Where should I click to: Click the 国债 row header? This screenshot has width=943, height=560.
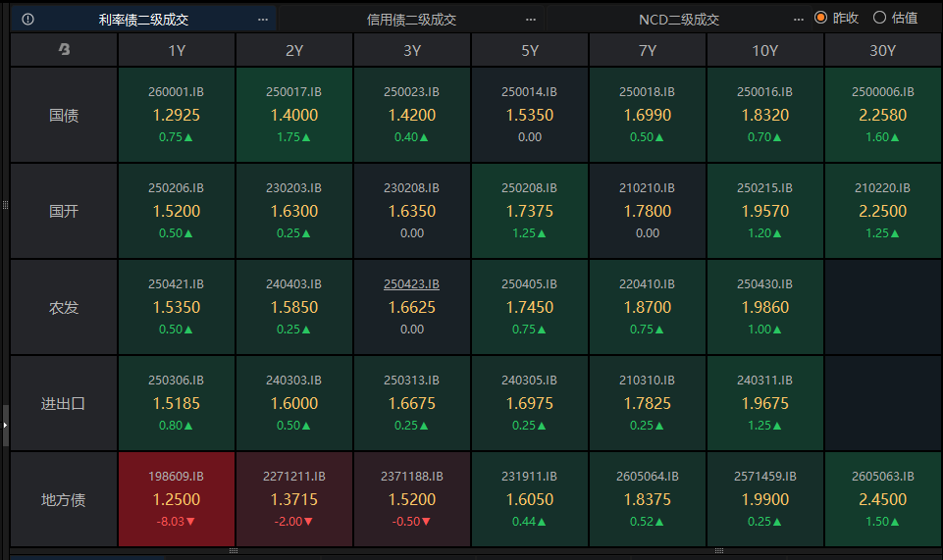(64, 115)
